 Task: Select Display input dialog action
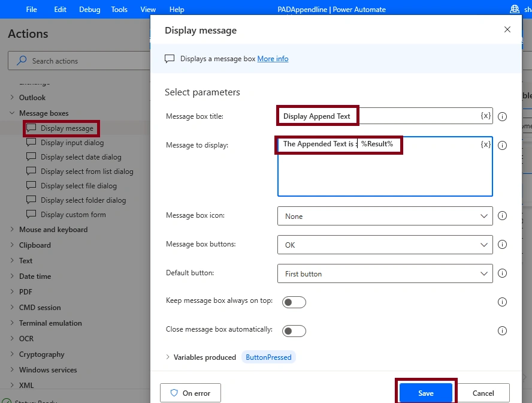72,143
